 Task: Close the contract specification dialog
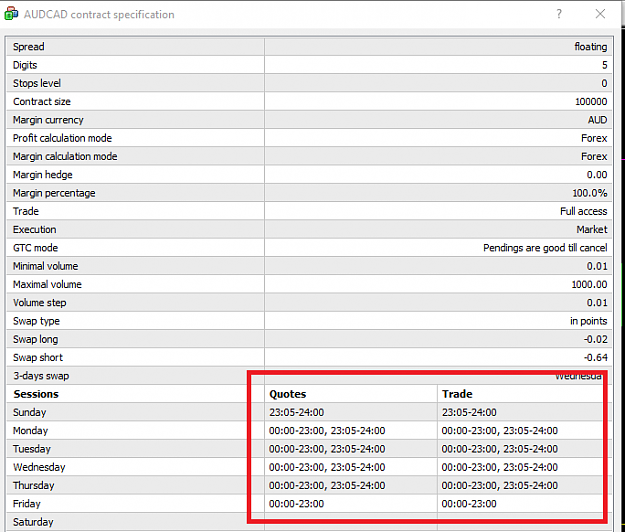(600, 14)
